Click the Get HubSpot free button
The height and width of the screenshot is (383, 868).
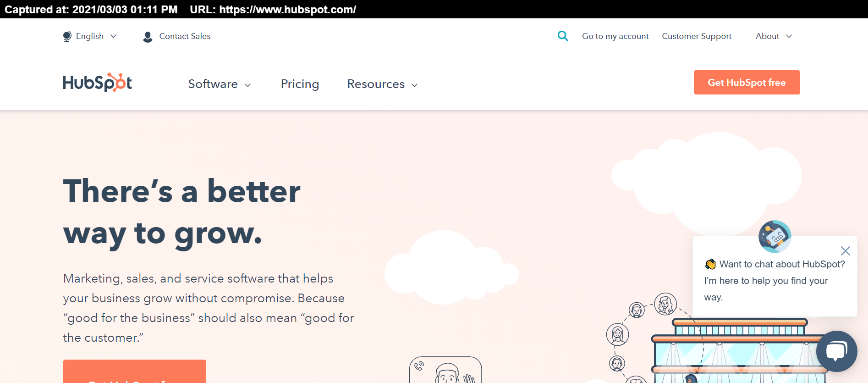(747, 83)
